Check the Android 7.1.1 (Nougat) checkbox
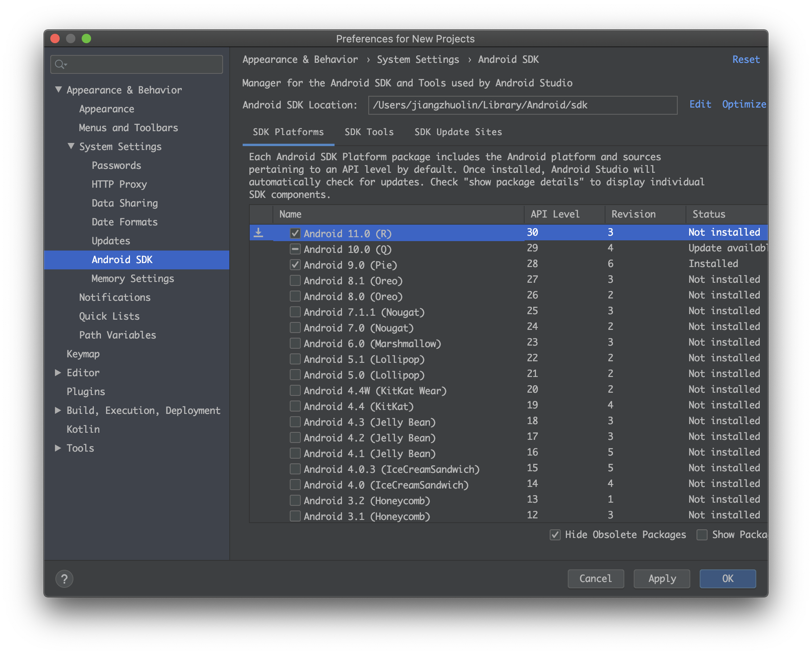812x655 pixels. pyautogui.click(x=295, y=312)
